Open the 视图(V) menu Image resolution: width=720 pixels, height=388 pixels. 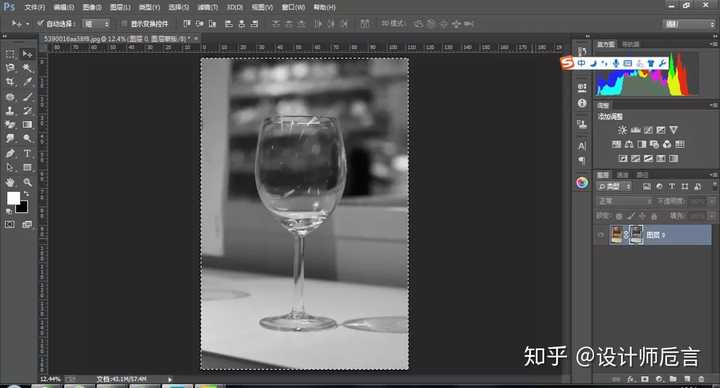click(x=262, y=7)
